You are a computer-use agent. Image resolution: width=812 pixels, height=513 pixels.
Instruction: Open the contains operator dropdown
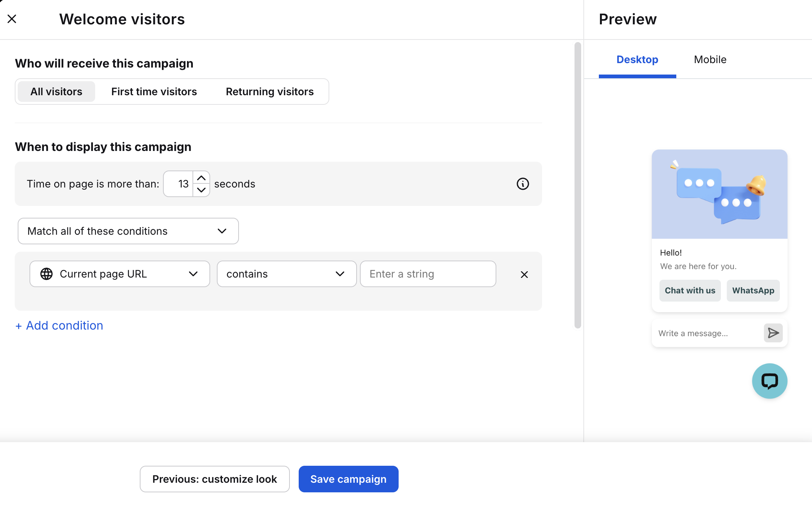point(286,274)
